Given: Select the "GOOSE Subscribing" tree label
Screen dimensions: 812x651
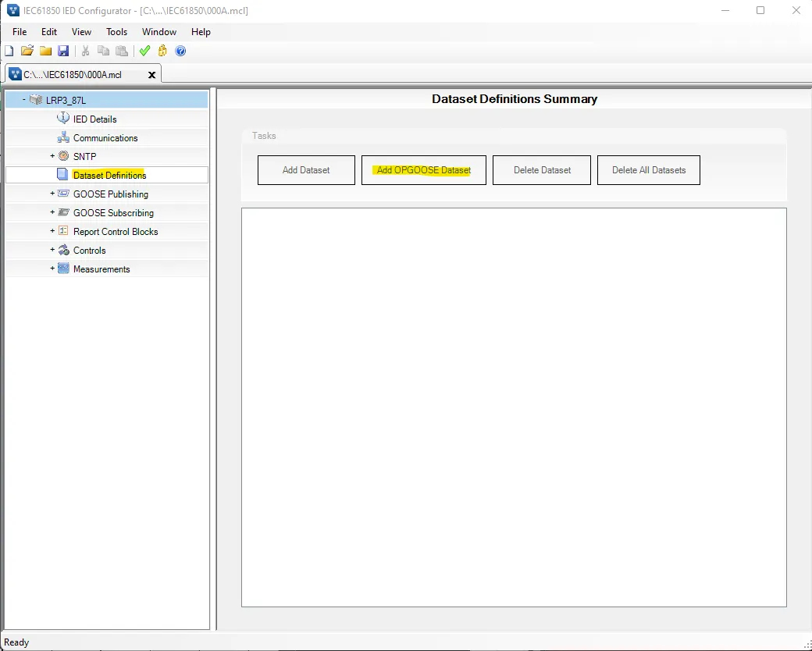Looking at the screenshot, I should [113, 213].
